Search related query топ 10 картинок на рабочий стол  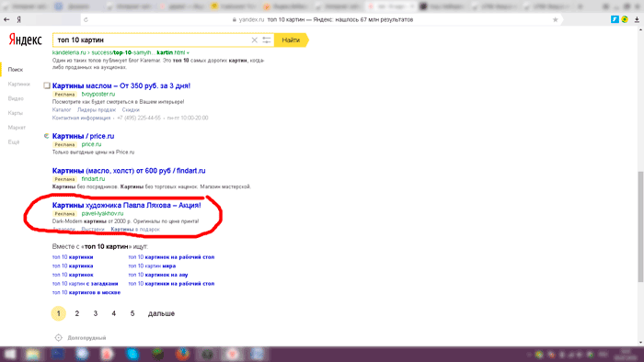click(x=171, y=257)
